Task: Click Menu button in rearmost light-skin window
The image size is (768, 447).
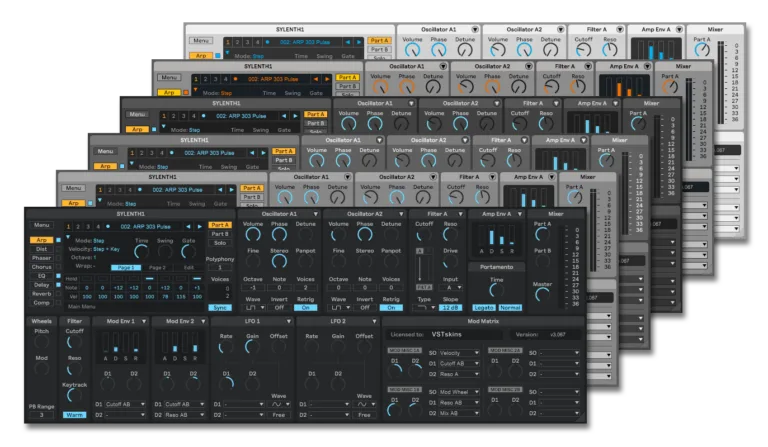Action: click(x=201, y=41)
